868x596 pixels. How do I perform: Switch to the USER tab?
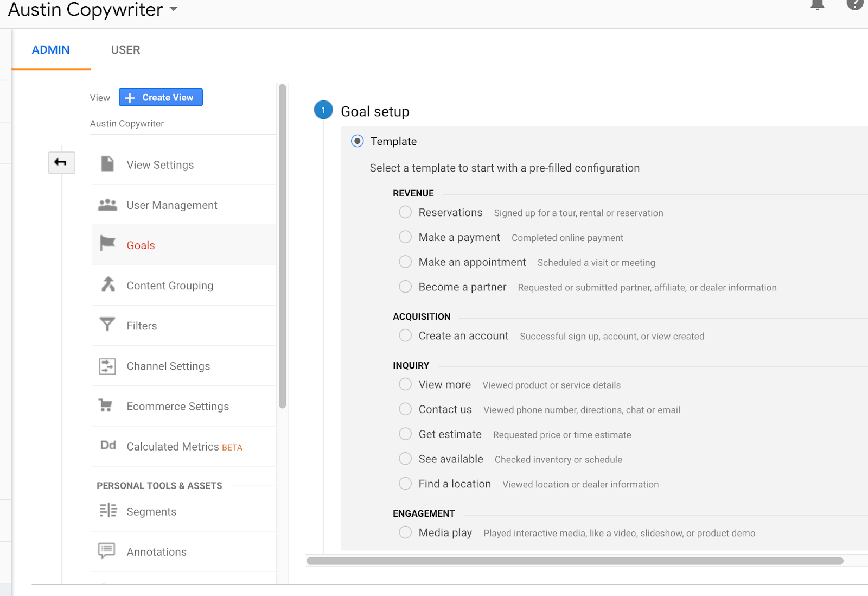125,49
